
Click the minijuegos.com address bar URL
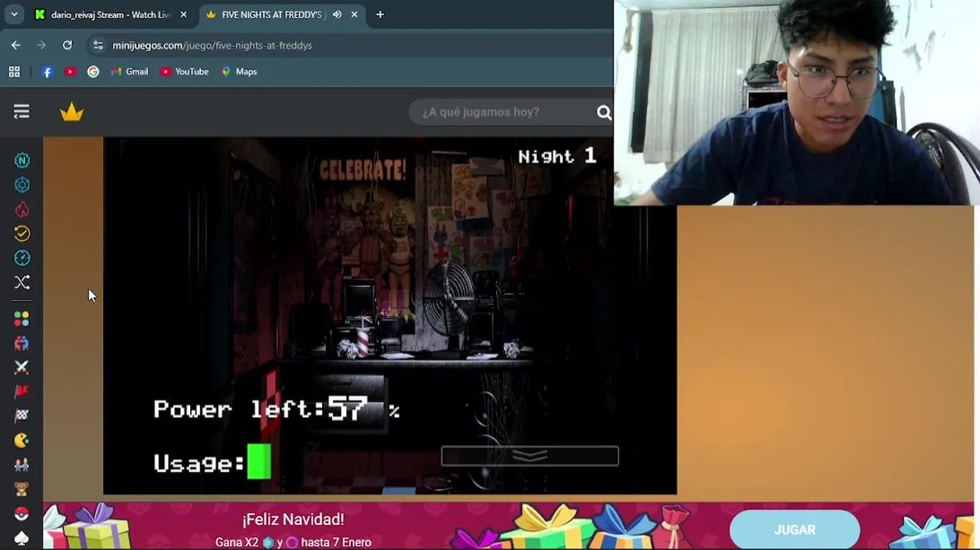click(x=212, y=45)
